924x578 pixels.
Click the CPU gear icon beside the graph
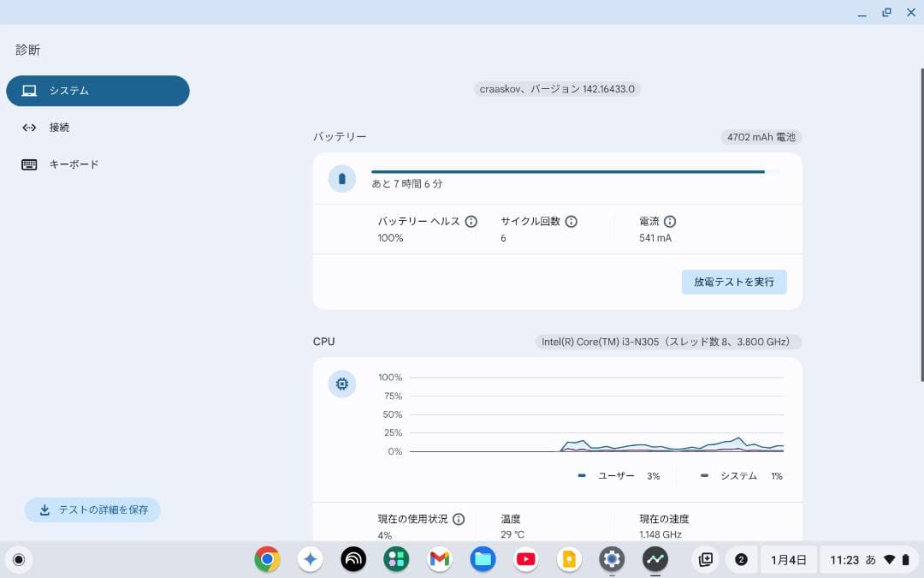(x=342, y=384)
